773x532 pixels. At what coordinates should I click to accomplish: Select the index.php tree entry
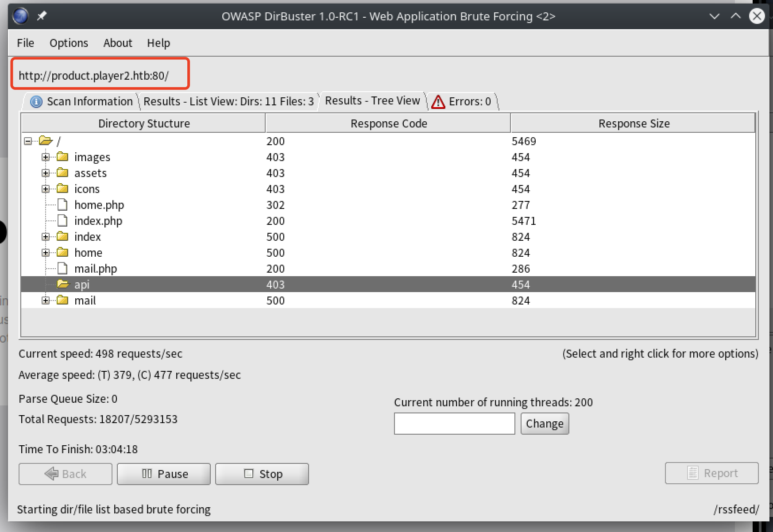click(98, 221)
